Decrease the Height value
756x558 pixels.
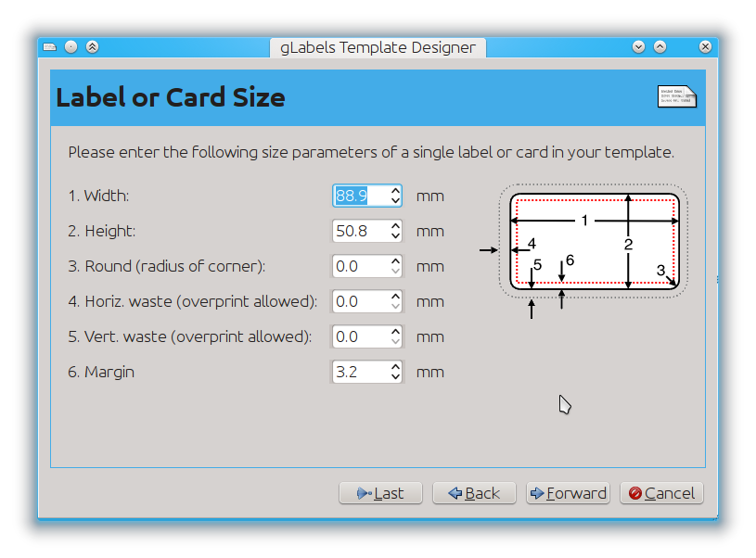pyautogui.click(x=395, y=236)
